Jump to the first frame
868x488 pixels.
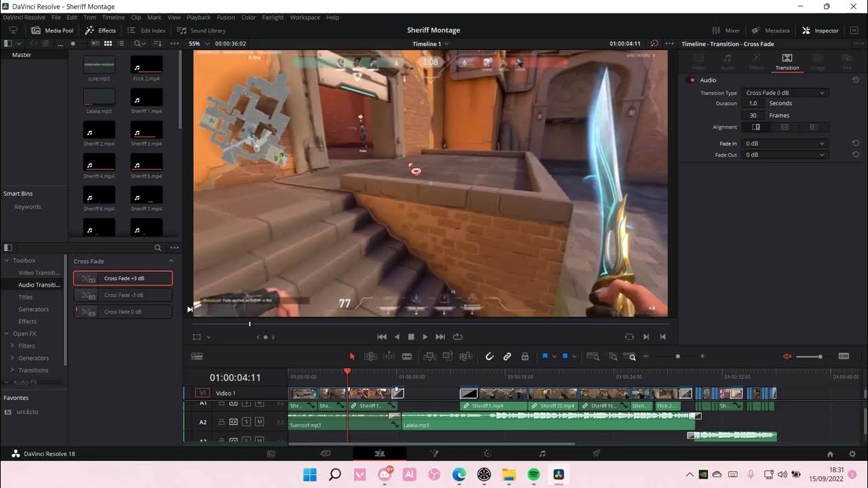(x=382, y=337)
